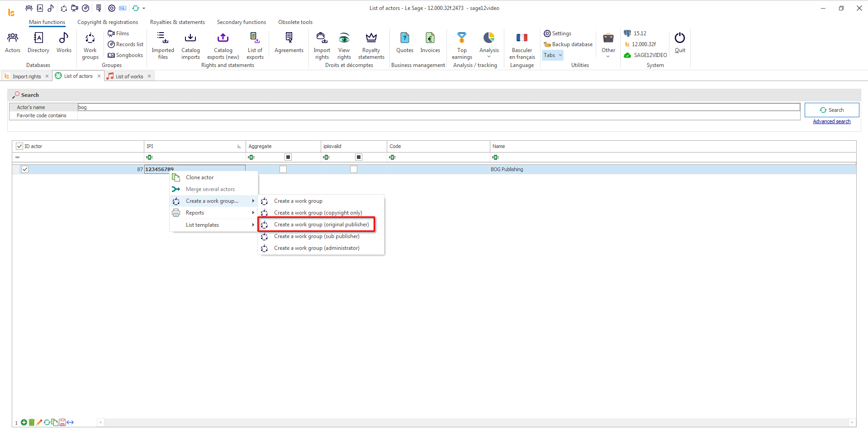Screen dimensions: 868x435
Task: Expand the Tabs dropdown
Action: coord(553,55)
